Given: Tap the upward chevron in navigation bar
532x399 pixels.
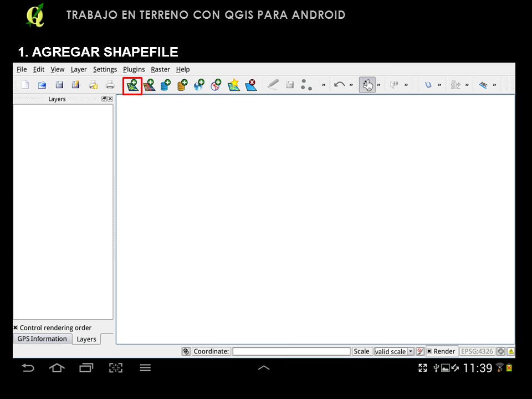Looking at the screenshot, I should tap(264, 367).
